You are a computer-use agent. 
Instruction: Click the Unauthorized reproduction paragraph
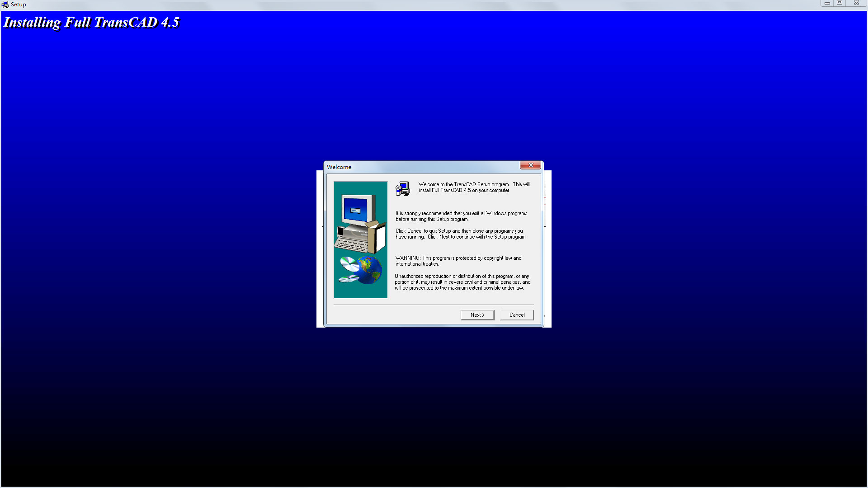(462, 282)
